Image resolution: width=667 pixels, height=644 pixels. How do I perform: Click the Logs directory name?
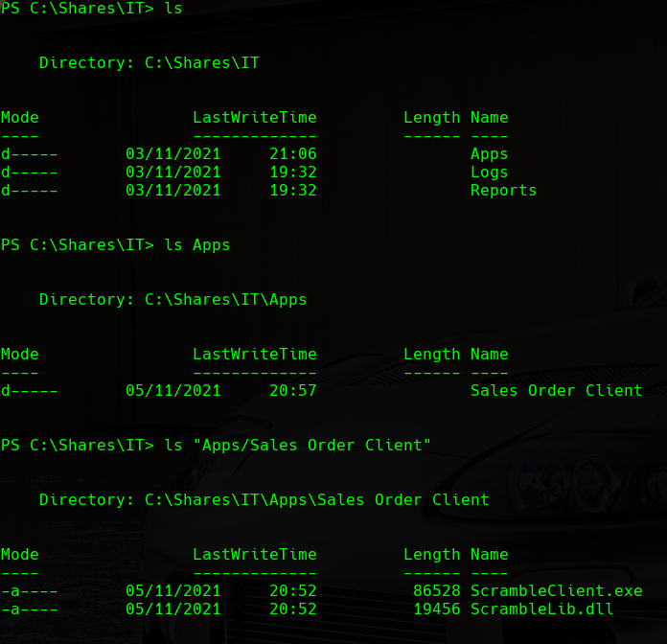[x=489, y=172]
